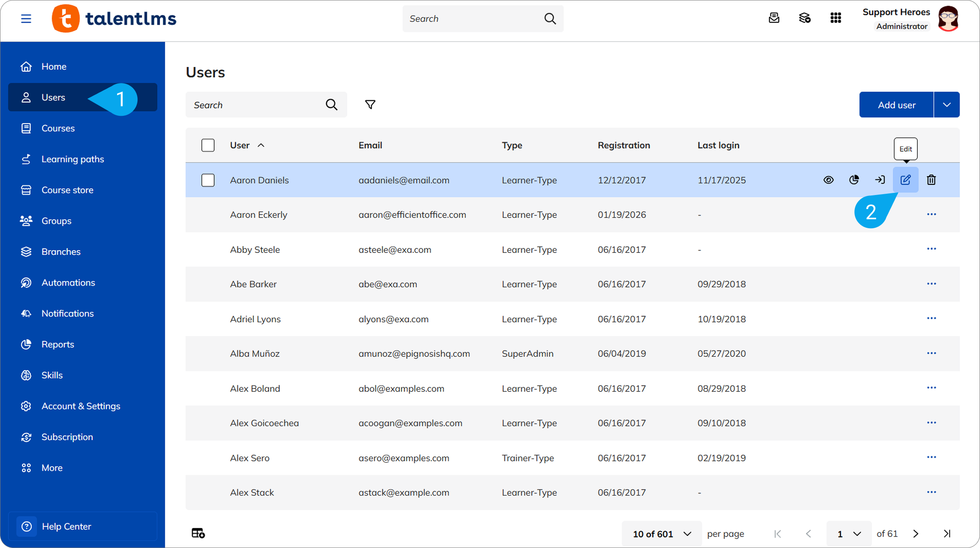Go to last page arrow
Viewport: 980px width, 548px height.
point(947,534)
